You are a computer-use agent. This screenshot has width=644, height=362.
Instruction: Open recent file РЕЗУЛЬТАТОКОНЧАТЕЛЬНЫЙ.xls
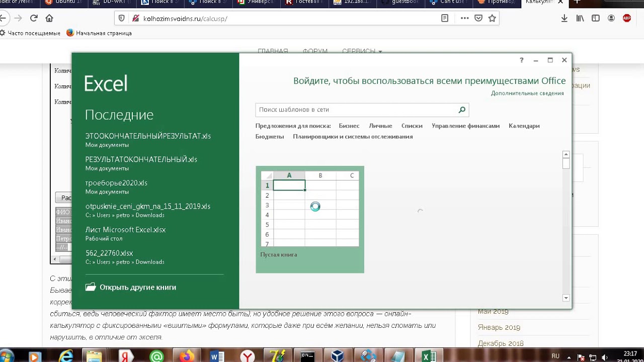pos(141,163)
